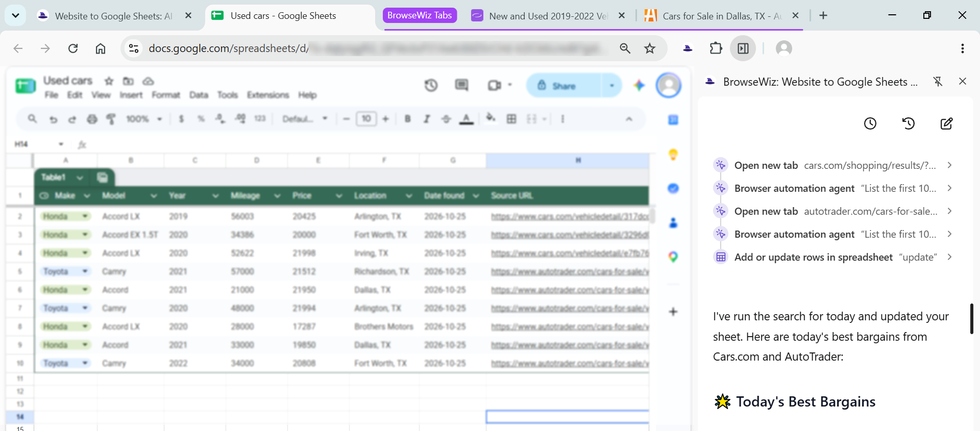This screenshot has height=431, width=980.
Task: Start a new chat with the edit icon
Action: (946, 123)
